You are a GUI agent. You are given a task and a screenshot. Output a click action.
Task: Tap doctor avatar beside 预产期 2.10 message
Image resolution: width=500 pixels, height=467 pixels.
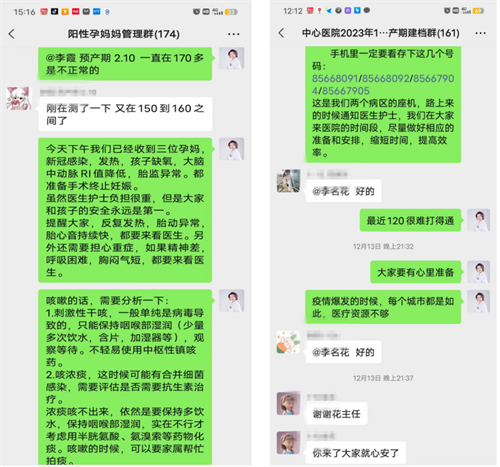231,58
